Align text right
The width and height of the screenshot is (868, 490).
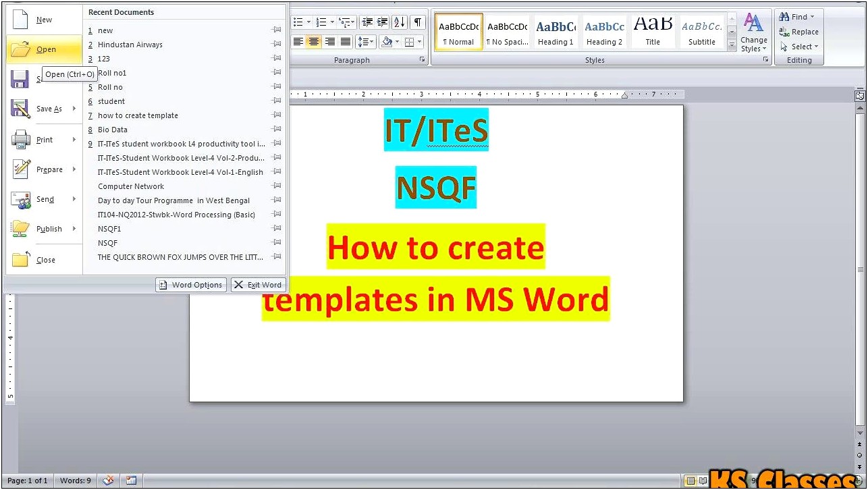(x=330, y=42)
